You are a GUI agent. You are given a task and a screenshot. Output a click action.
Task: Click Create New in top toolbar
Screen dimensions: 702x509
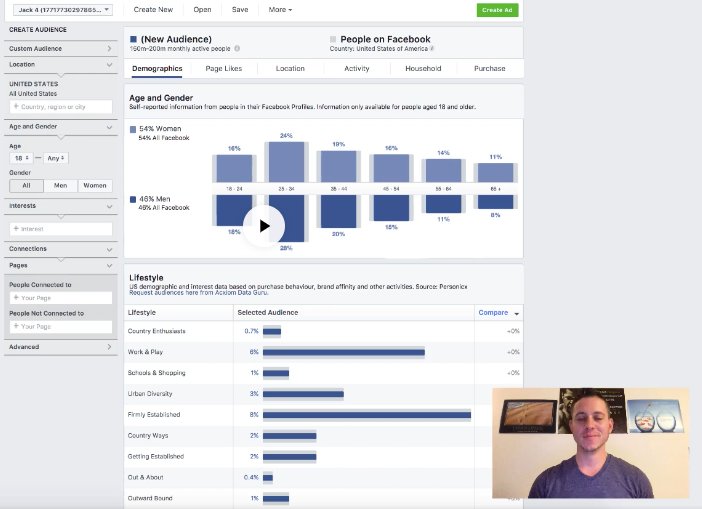pos(153,9)
